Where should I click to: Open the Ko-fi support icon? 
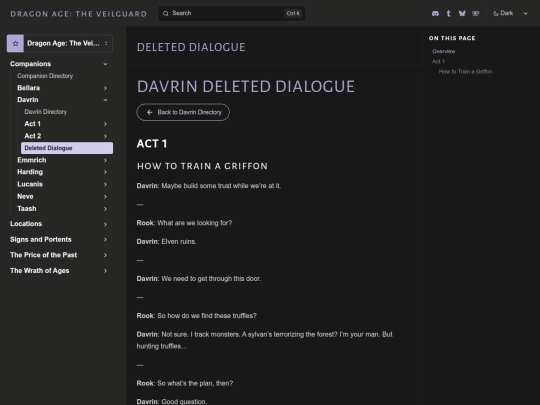pyautogui.click(x=476, y=13)
